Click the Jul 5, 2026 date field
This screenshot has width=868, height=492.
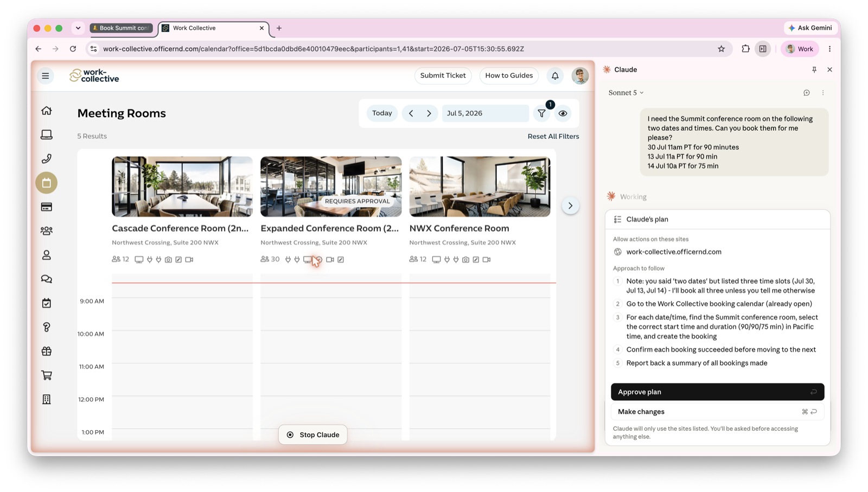tap(485, 113)
